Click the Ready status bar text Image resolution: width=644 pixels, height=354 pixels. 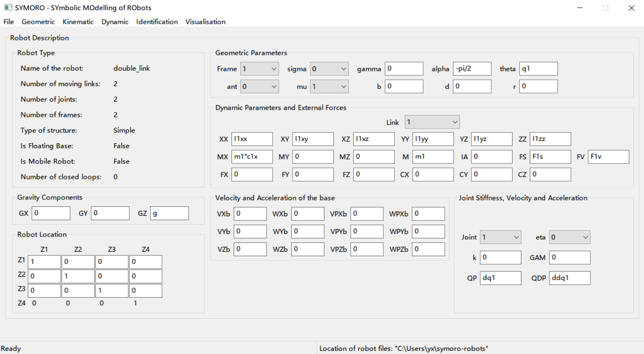[x=11, y=349]
